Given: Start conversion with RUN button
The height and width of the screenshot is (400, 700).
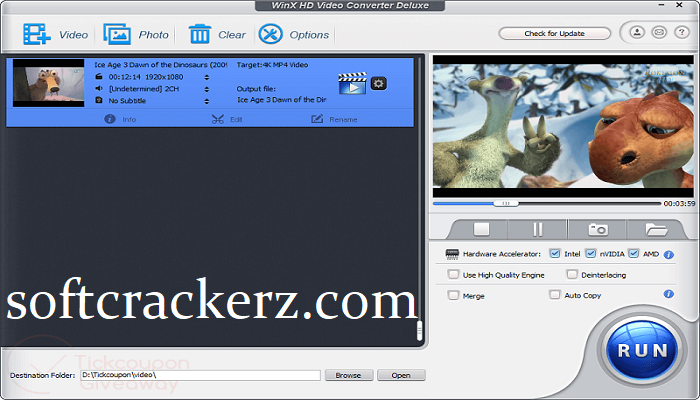Looking at the screenshot, I should click(642, 350).
